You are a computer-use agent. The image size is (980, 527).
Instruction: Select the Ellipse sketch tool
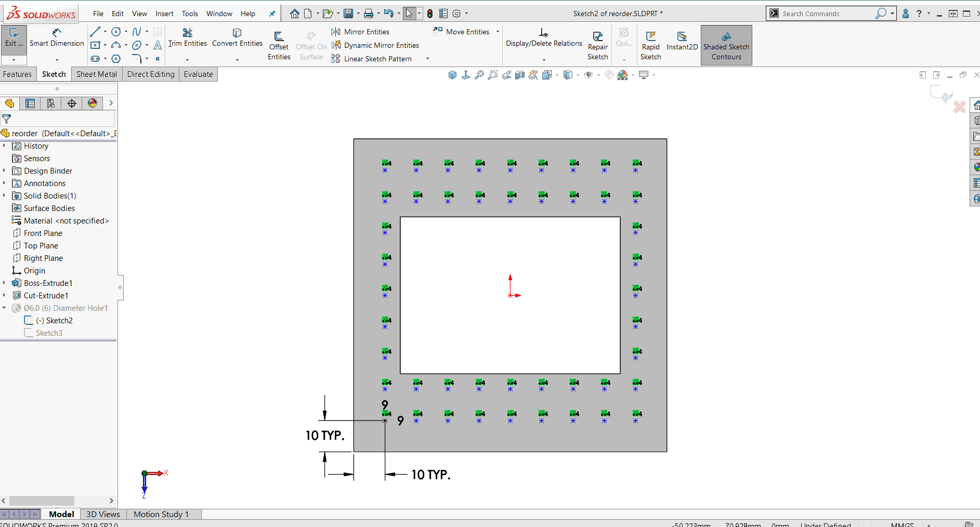[137, 45]
